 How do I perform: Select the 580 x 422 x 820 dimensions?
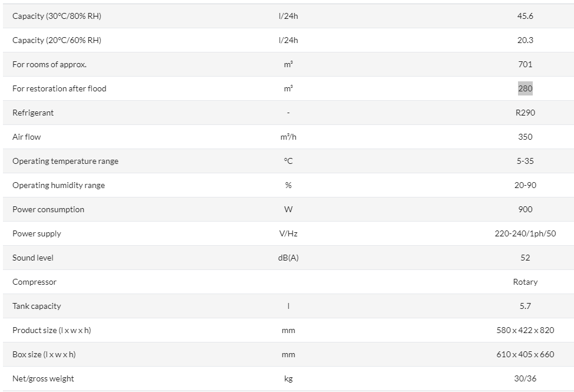525,330
